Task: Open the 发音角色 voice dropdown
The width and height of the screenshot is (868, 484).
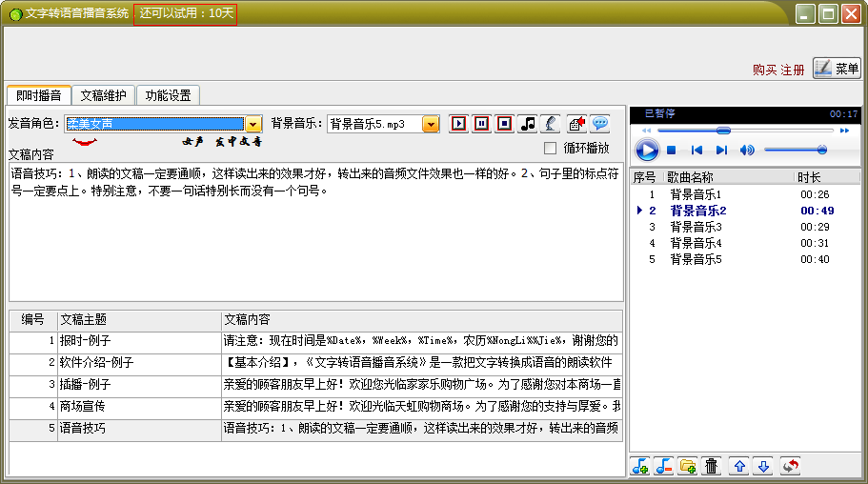Action: coord(253,124)
